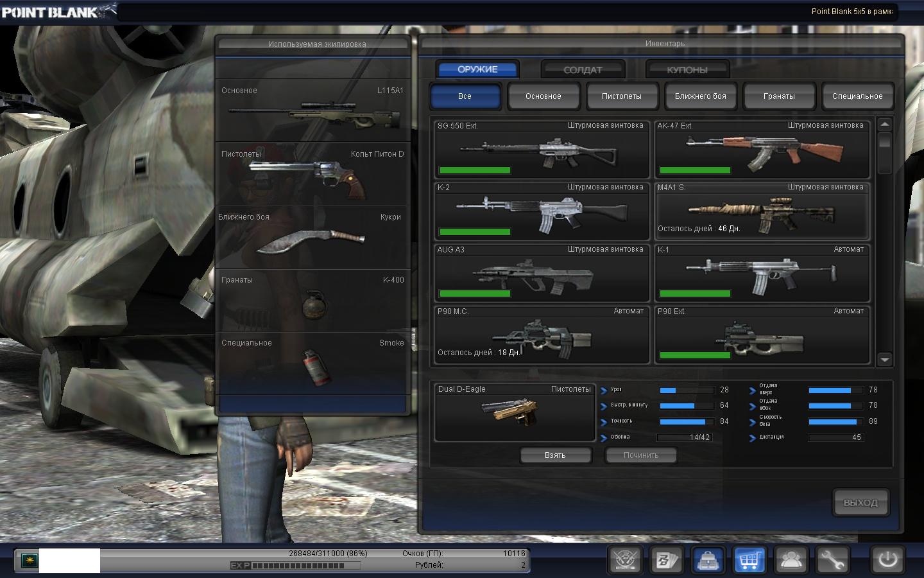Screen dimensions: 924x578
Task: Filter inventory by Пистолеты
Action: 622,96
